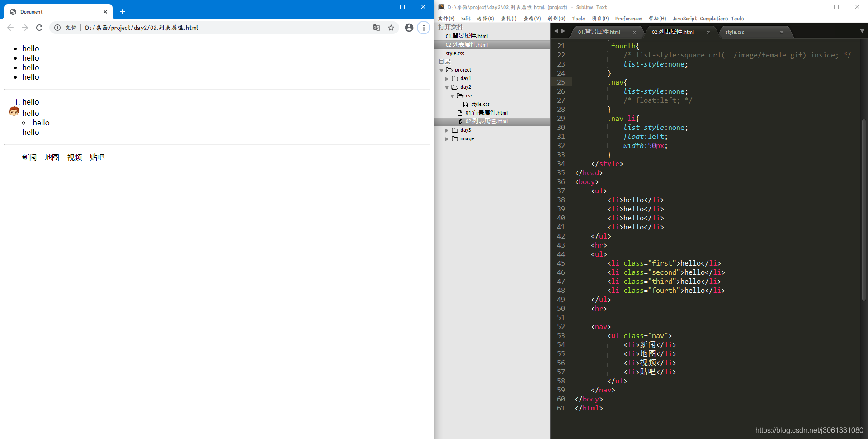This screenshot has width=868, height=439.
Task: Open a new browser tab
Action: (123, 12)
